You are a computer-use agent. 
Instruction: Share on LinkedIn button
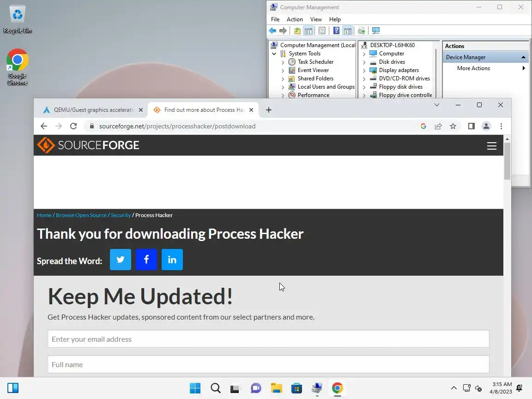tap(172, 260)
